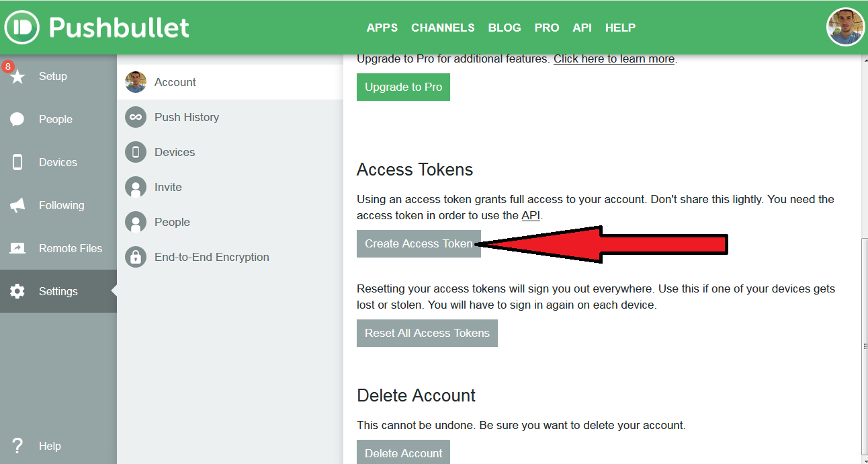Click the Push History infinity icon

coord(136,117)
